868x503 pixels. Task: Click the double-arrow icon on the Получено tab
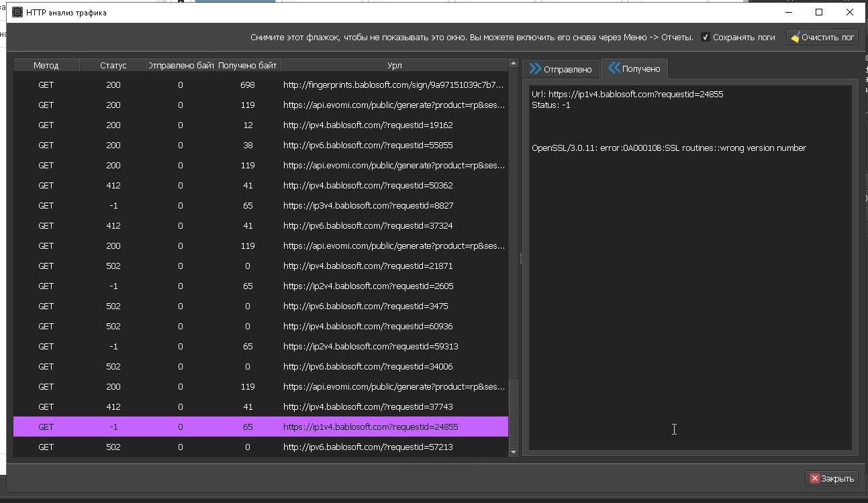(x=614, y=68)
